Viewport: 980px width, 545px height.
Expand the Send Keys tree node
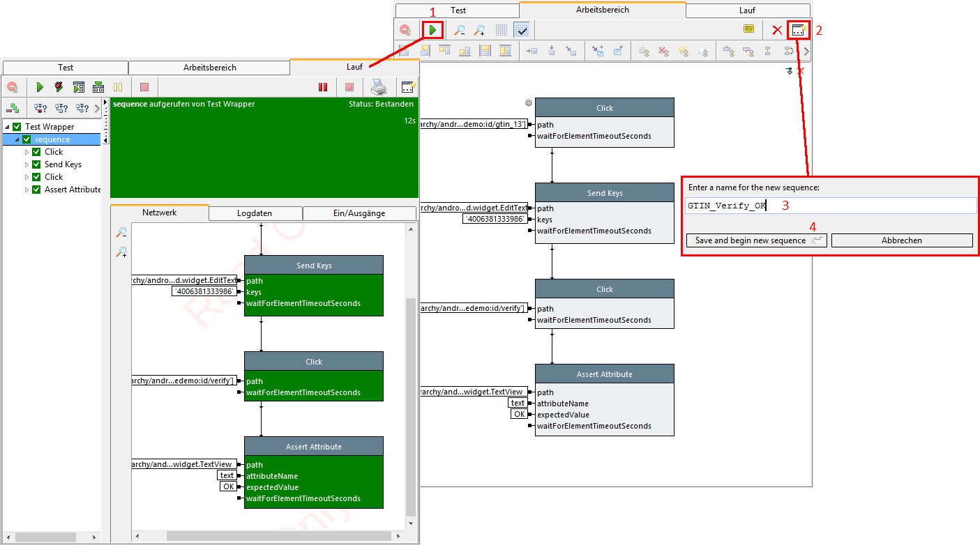click(27, 164)
